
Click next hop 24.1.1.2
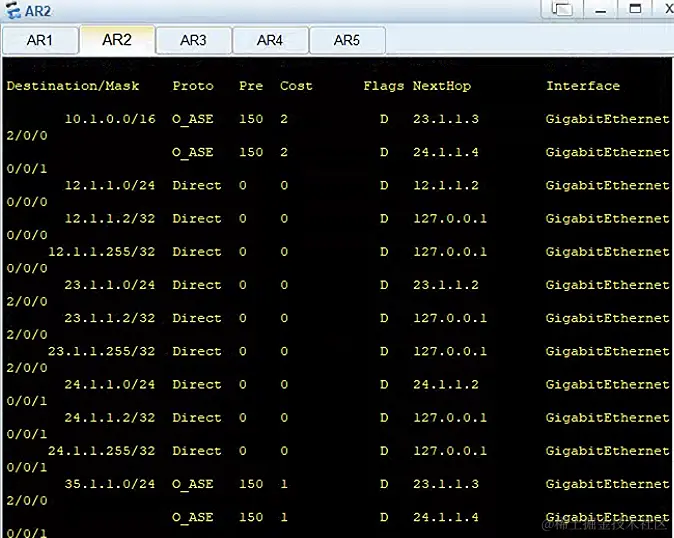tap(446, 385)
